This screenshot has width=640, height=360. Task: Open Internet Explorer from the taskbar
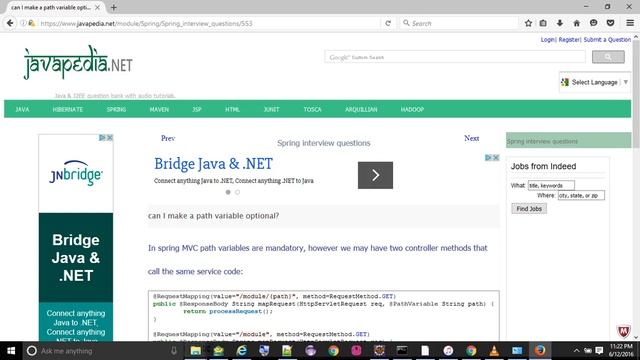pos(242,351)
